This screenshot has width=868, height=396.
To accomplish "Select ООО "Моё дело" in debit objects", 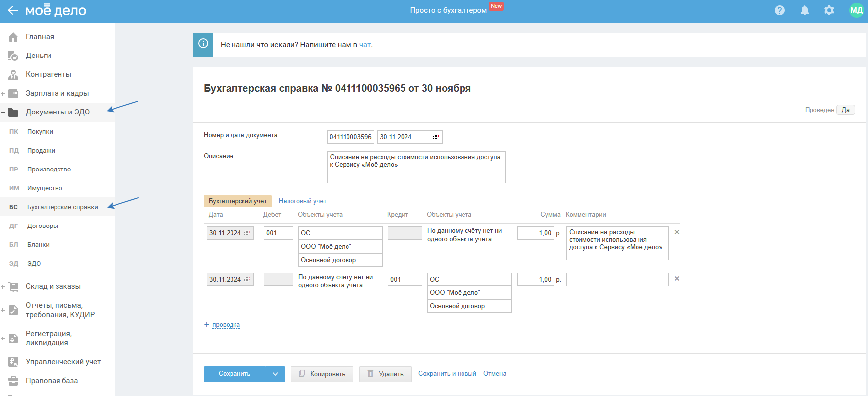I will pos(340,246).
